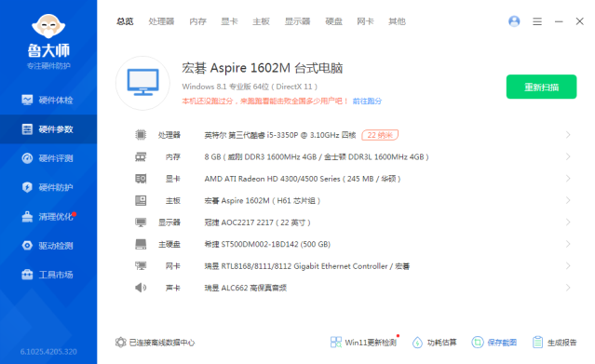Click the 声卡 speaker icon

(141, 288)
